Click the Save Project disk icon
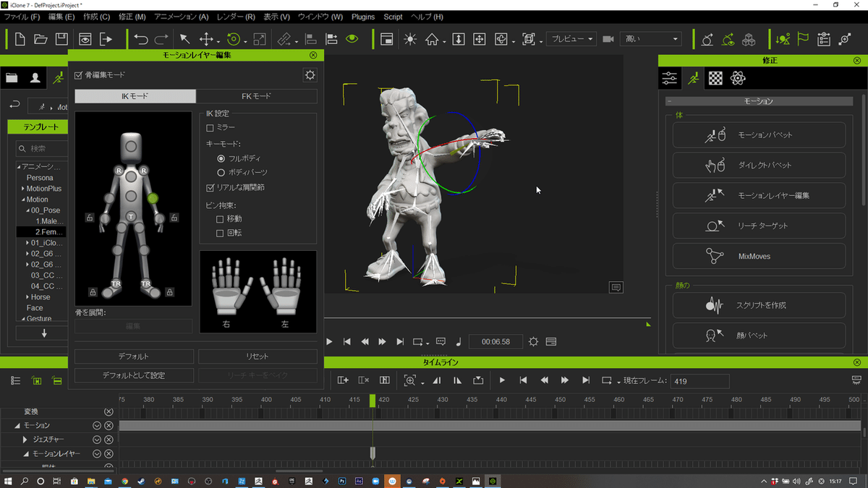 point(62,39)
